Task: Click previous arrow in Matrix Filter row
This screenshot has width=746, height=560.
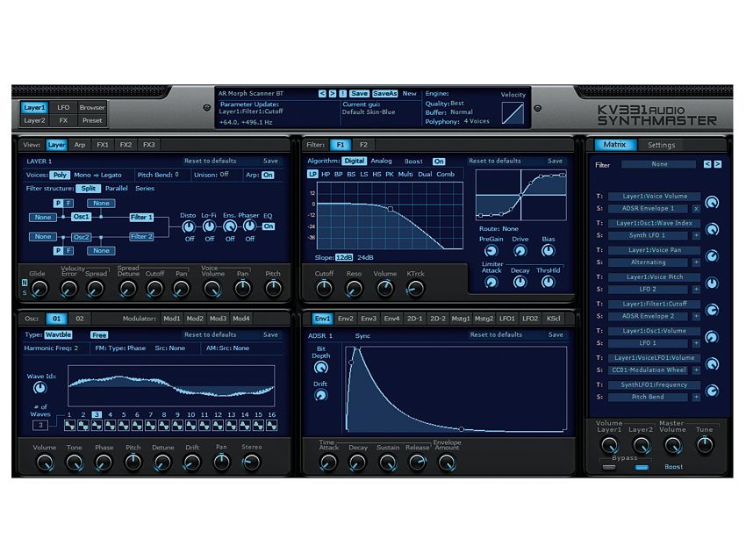Action: coord(707,164)
